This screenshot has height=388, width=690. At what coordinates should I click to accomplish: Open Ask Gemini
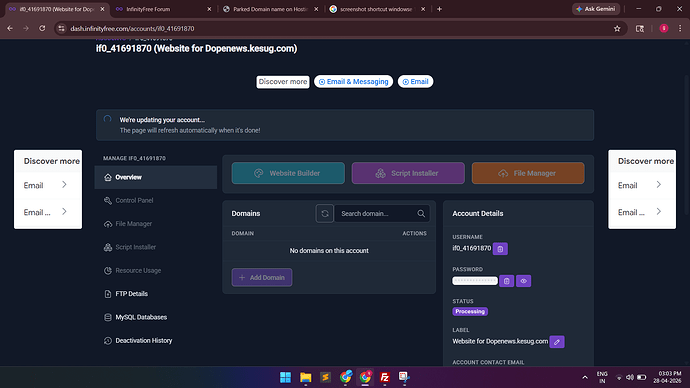[x=596, y=9]
